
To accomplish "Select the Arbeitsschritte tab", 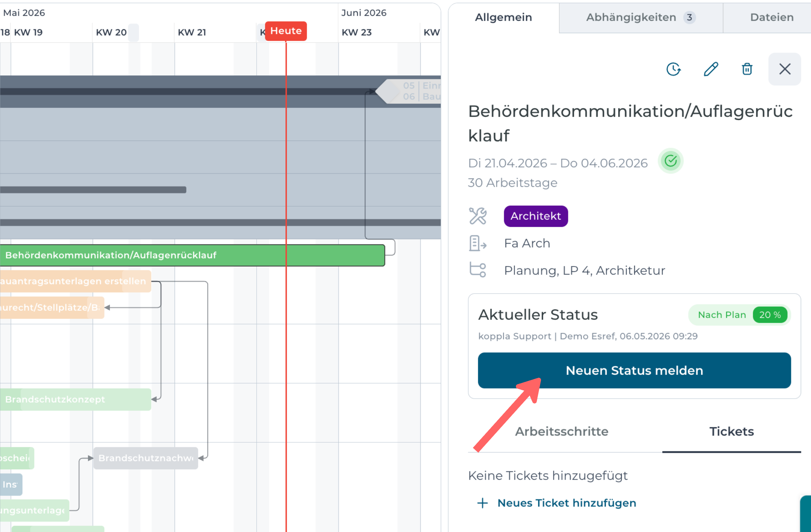I will click(x=562, y=432).
